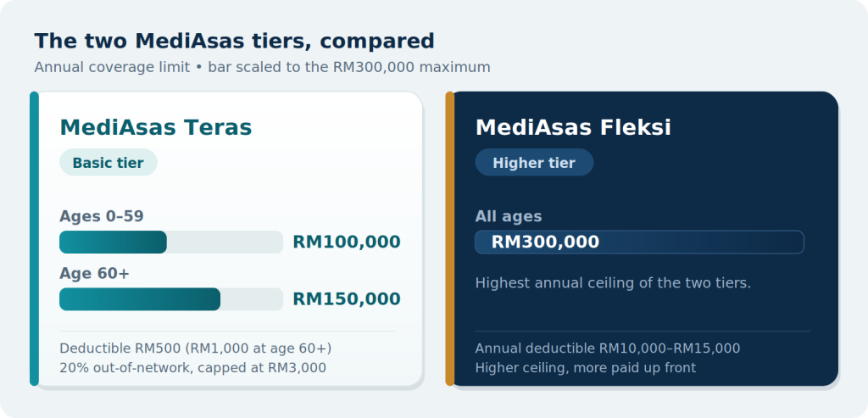Click the annual coverage limit subtitle
Screen dimensions: 868x418
click(x=263, y=68)
